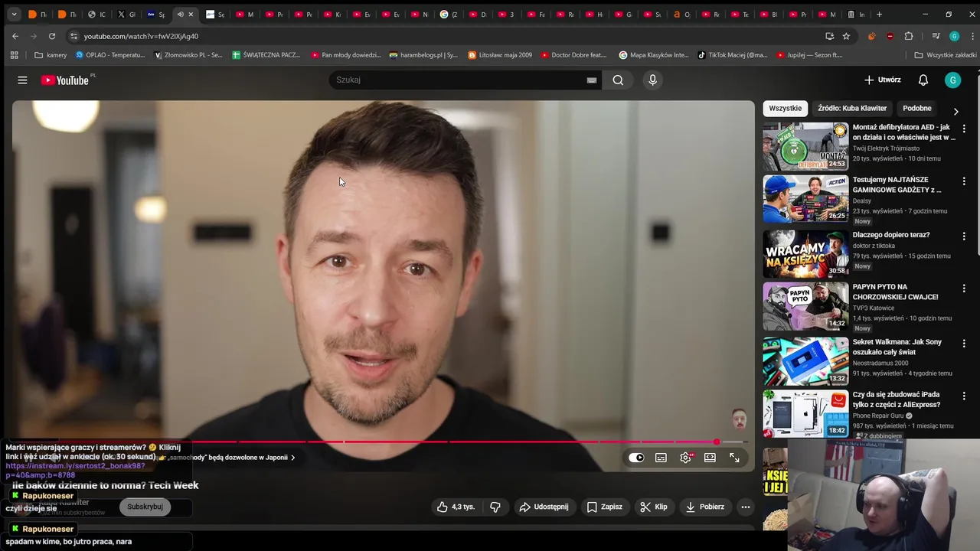Open a new browser tab
The height and width of the screenshot is (551, 980).
click(879, 14)
